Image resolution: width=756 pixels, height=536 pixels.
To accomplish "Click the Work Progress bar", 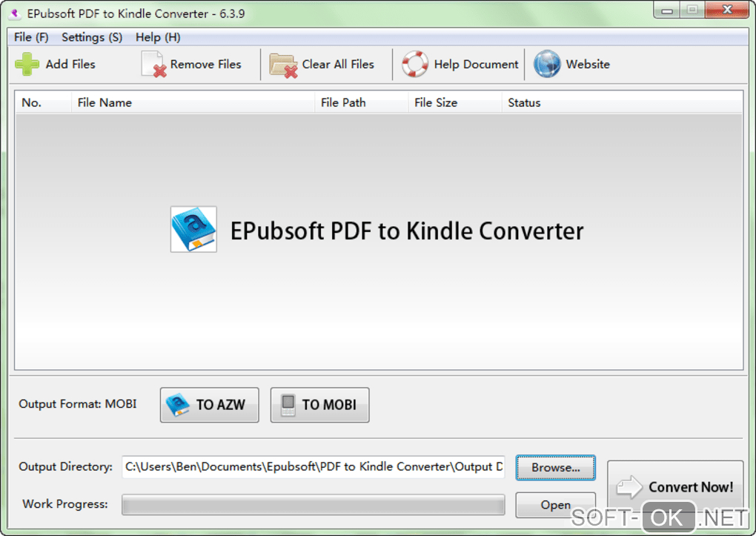I will point(314,505).
